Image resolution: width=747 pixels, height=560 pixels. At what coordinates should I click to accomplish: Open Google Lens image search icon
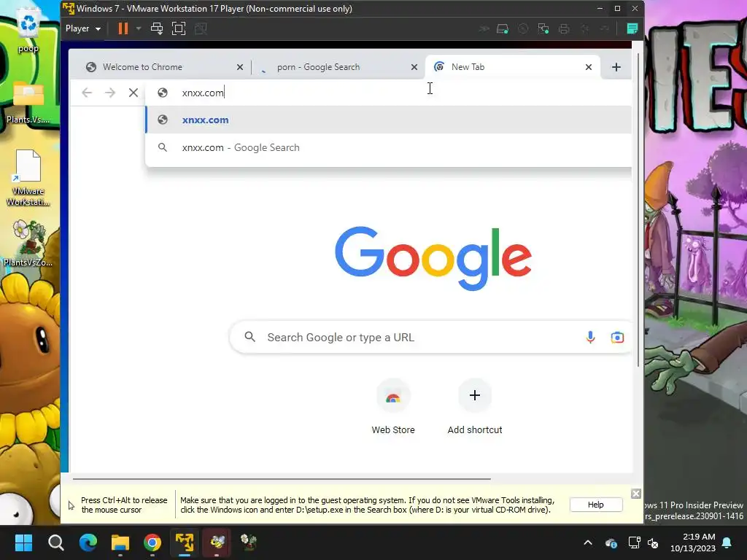click(x=617, y=337)
